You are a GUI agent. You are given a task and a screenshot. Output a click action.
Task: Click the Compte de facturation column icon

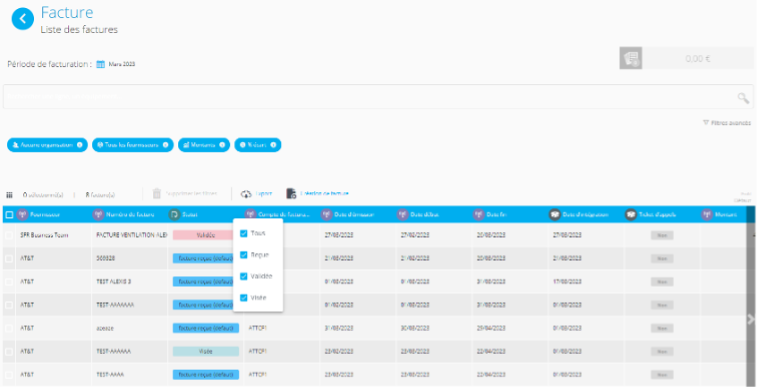[x=250, y=215]
